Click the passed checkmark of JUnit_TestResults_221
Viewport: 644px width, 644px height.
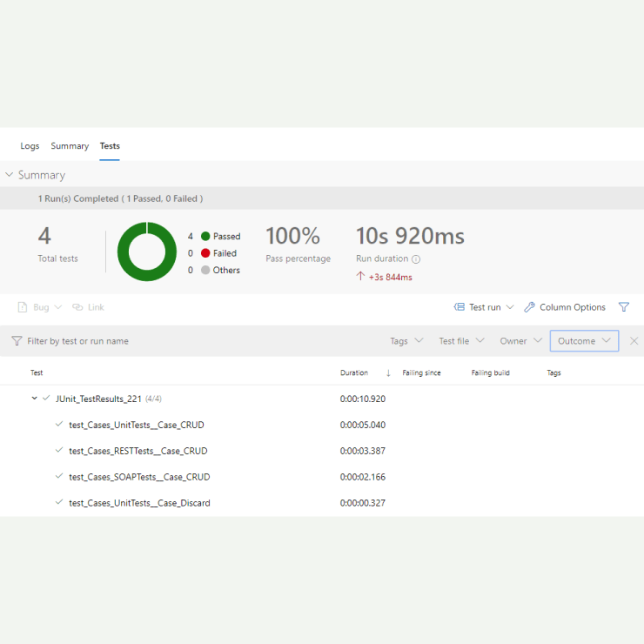[x=46, y=398]
